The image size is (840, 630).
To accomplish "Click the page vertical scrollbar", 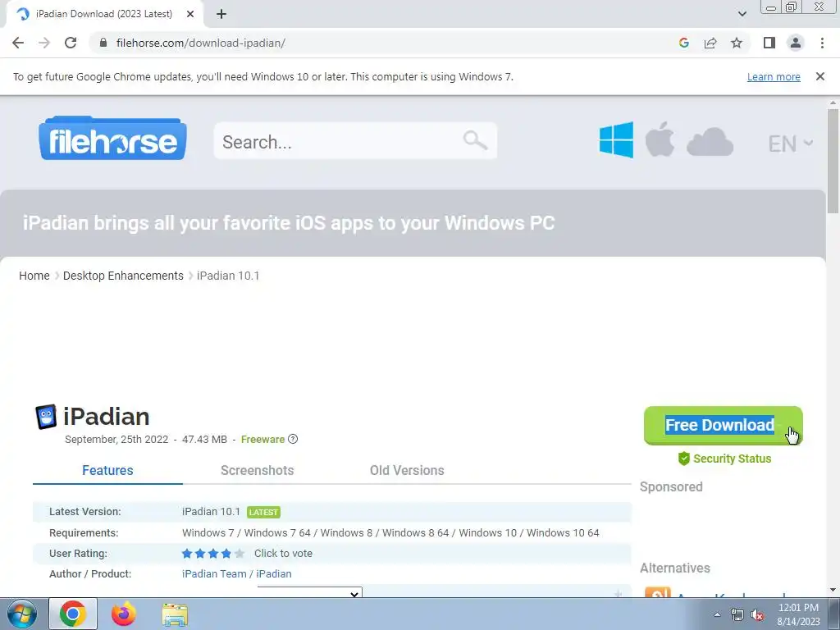I will click(x=833, y=161).
